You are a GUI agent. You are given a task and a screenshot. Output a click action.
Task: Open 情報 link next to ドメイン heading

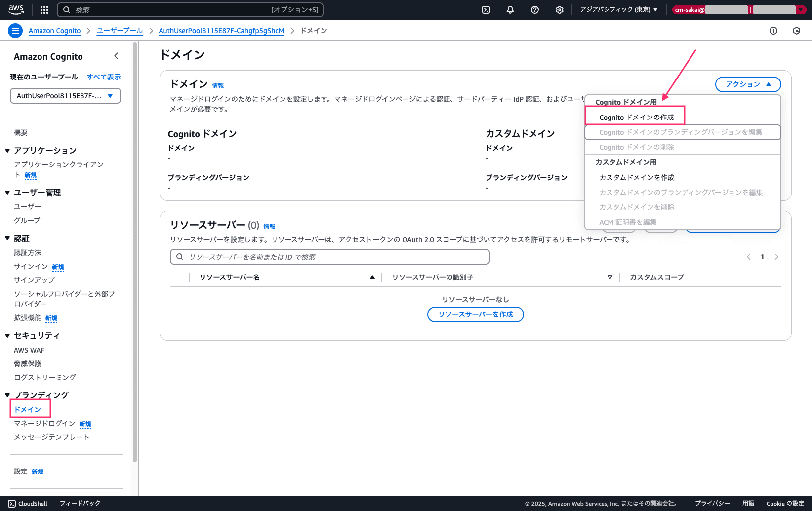pos(218,86)
